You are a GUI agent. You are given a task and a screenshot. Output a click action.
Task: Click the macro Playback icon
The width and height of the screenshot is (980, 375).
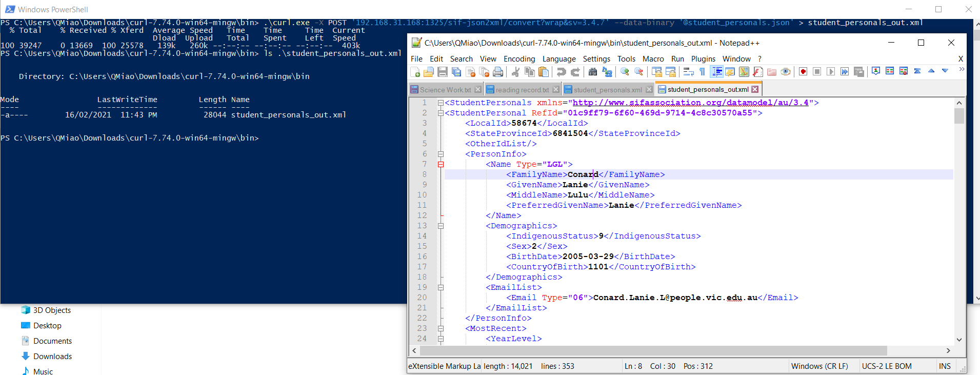coord(831,72)
